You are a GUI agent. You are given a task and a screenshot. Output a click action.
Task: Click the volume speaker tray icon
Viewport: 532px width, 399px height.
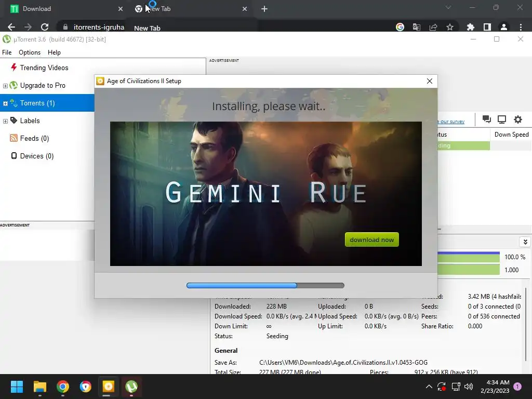(x=469, y=387)
